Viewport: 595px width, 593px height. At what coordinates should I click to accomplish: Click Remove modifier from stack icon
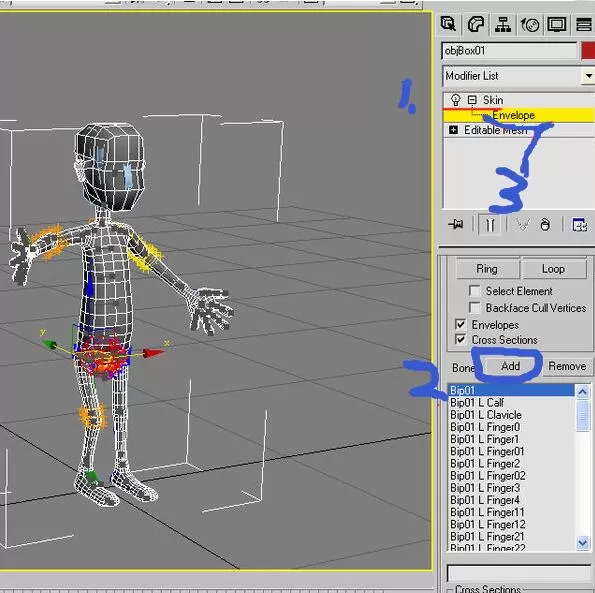[x=545, y=225]
